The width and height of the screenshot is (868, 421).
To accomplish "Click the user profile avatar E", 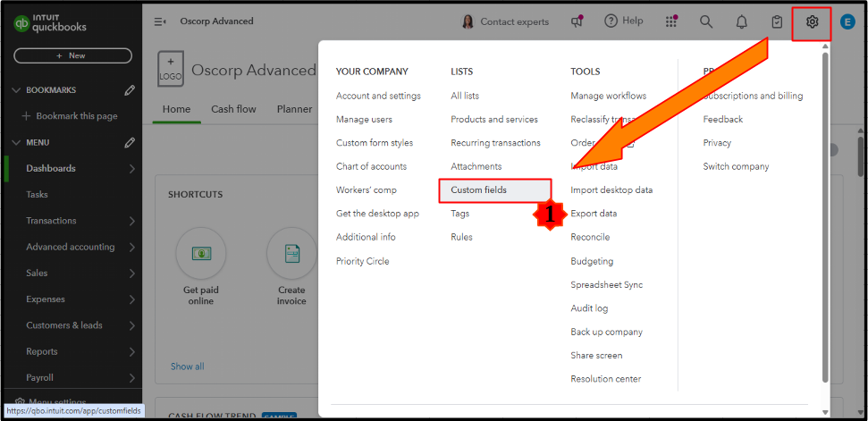I will (x=847, y=22).
